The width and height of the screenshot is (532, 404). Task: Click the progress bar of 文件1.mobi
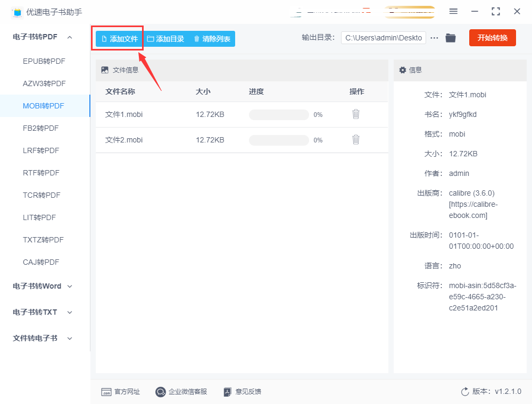click(279, 115)
